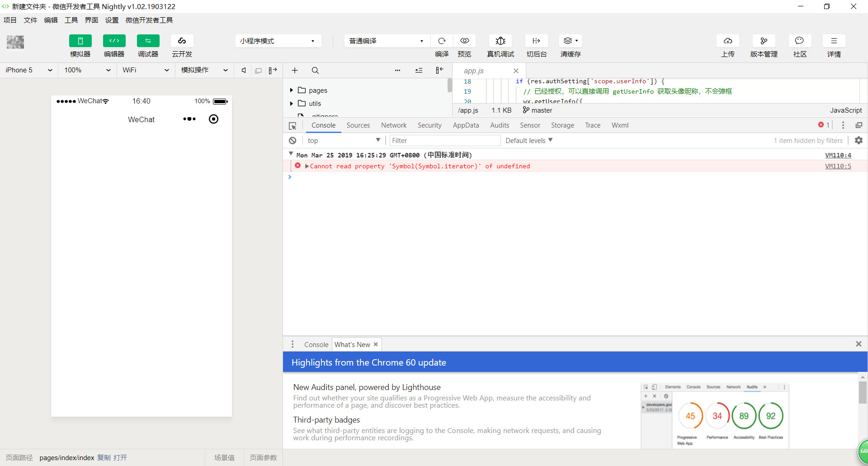The height and width of the screenshot is (466, 868).
Task: Open the Default levels dropdown
Action: tap(529, 141)
